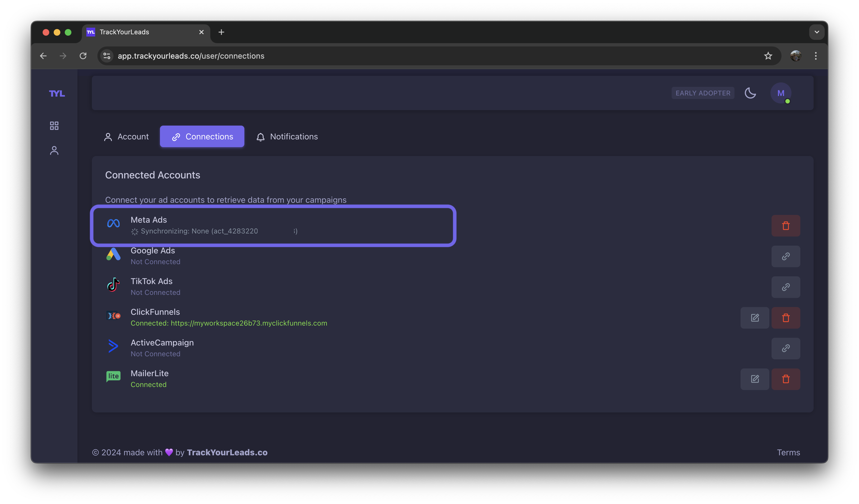859x504 pixels.
Task: Edit the MailerLite connection
Action: coord(755,379)
